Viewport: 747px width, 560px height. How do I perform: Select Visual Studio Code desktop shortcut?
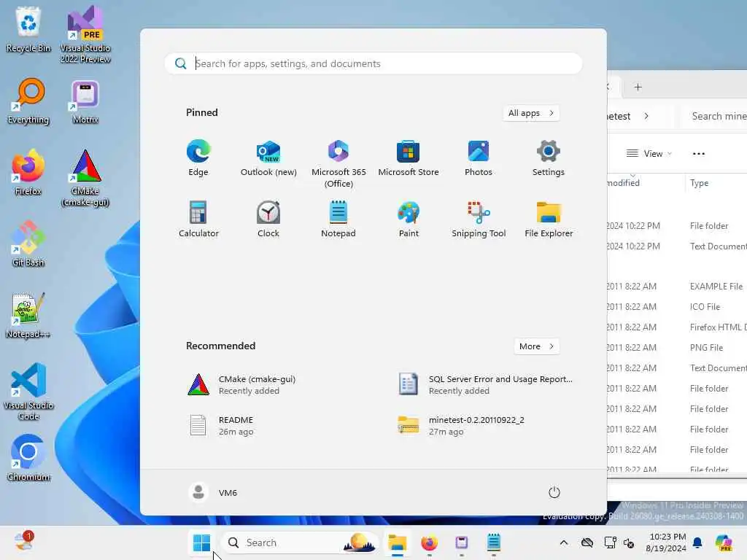28,392
